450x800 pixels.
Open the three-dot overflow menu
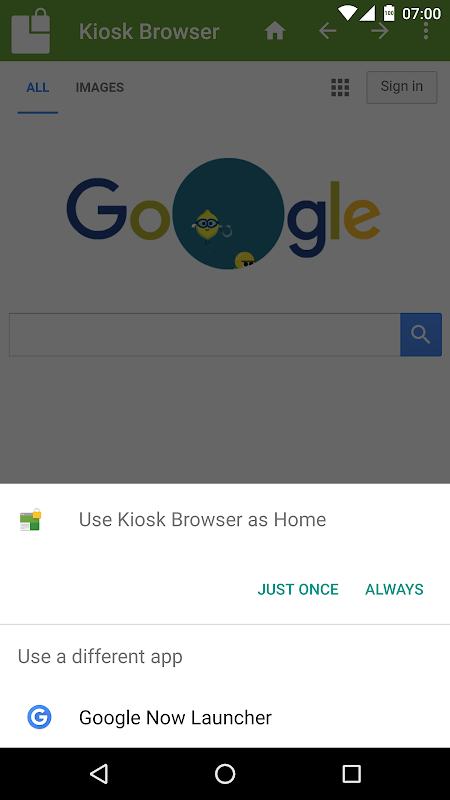pos(426,31)
